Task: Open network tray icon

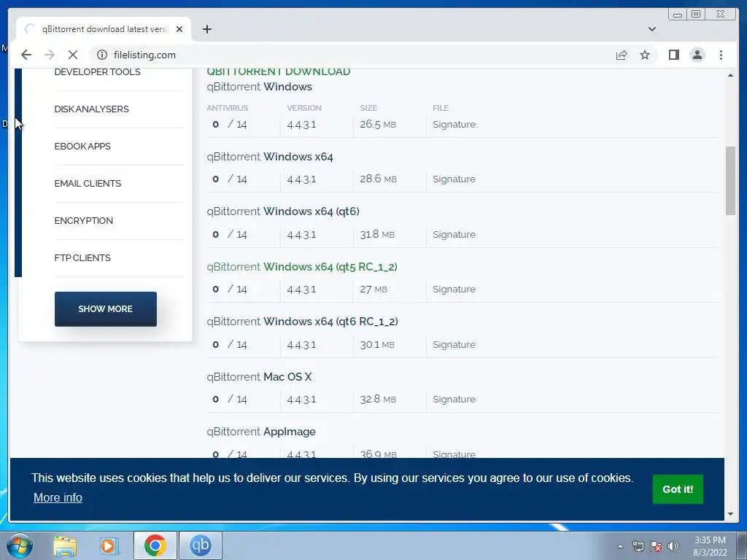Action: click(638, 546)
